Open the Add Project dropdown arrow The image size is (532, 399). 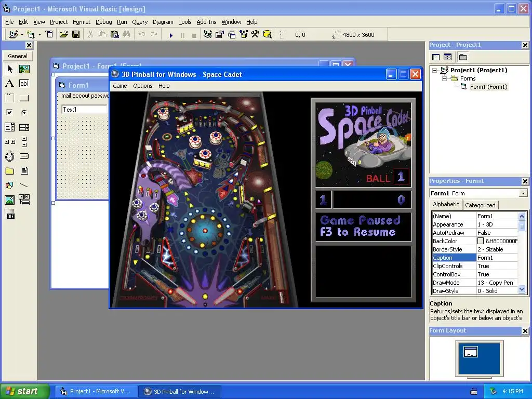tap(22, 34)
